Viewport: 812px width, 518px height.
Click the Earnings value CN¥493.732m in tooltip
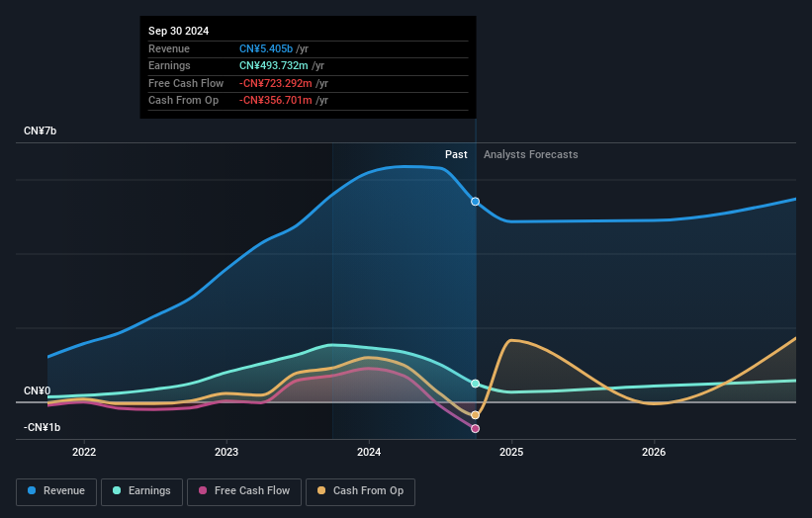pos(273,65)
